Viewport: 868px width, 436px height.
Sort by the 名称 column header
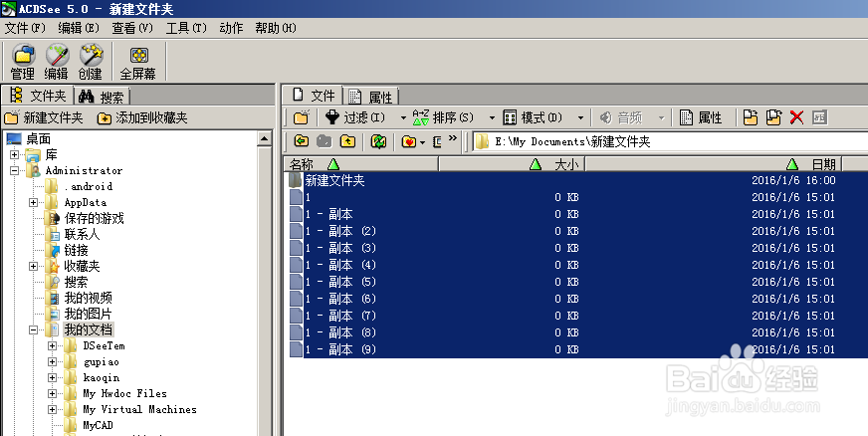tap(361, 164)
